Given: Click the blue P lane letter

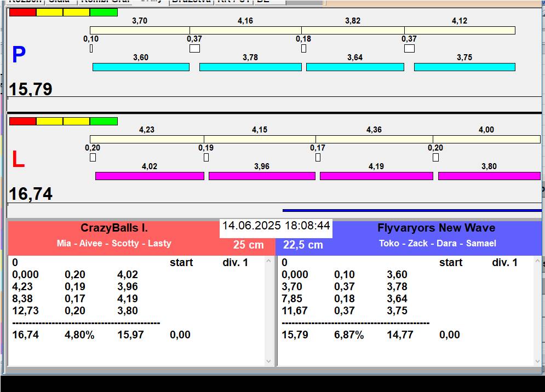Looking at the screenshot, I should 19,55.
